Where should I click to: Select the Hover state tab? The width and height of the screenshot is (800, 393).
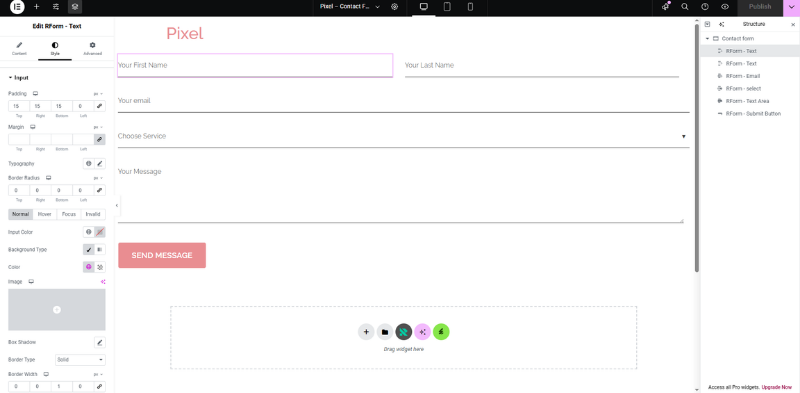(45, 214)
